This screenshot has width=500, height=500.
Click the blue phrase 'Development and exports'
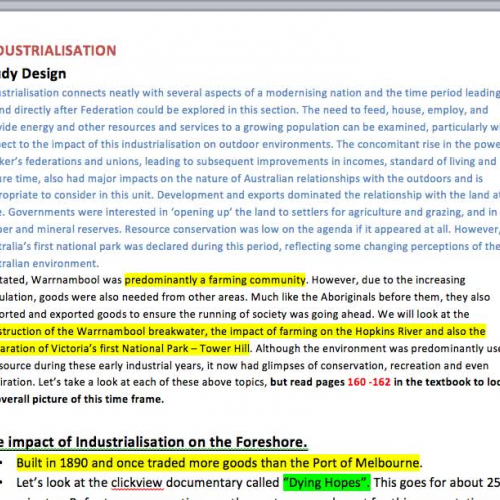click(221, 195)
